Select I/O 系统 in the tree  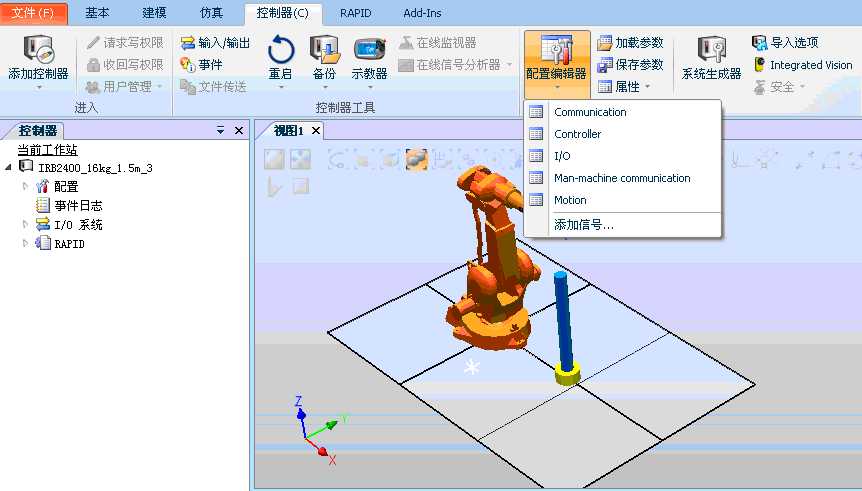[x=78, y=224]
